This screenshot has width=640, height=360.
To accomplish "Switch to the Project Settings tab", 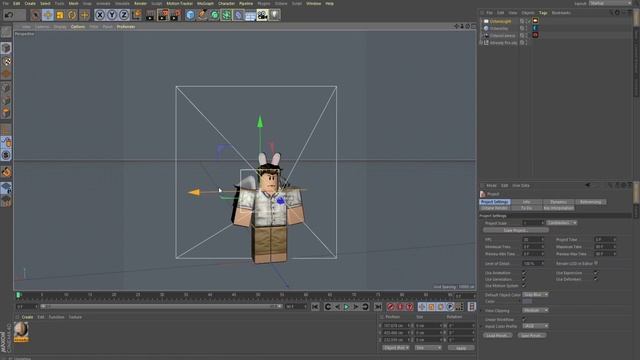I will coord(495,202).
